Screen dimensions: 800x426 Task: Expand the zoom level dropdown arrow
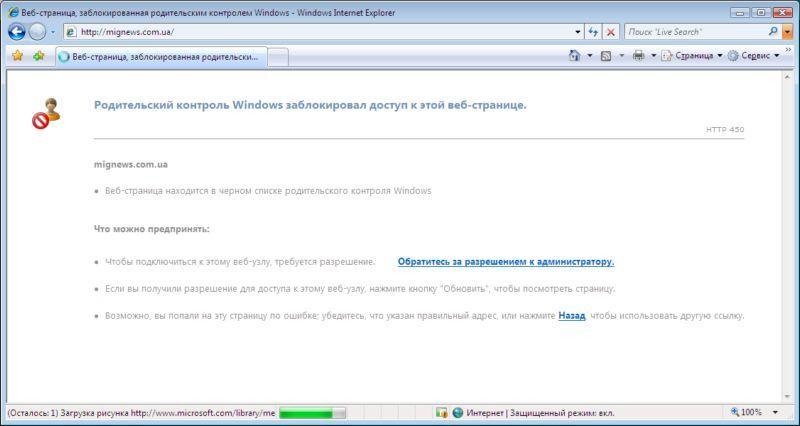click(x=775, y=412)
